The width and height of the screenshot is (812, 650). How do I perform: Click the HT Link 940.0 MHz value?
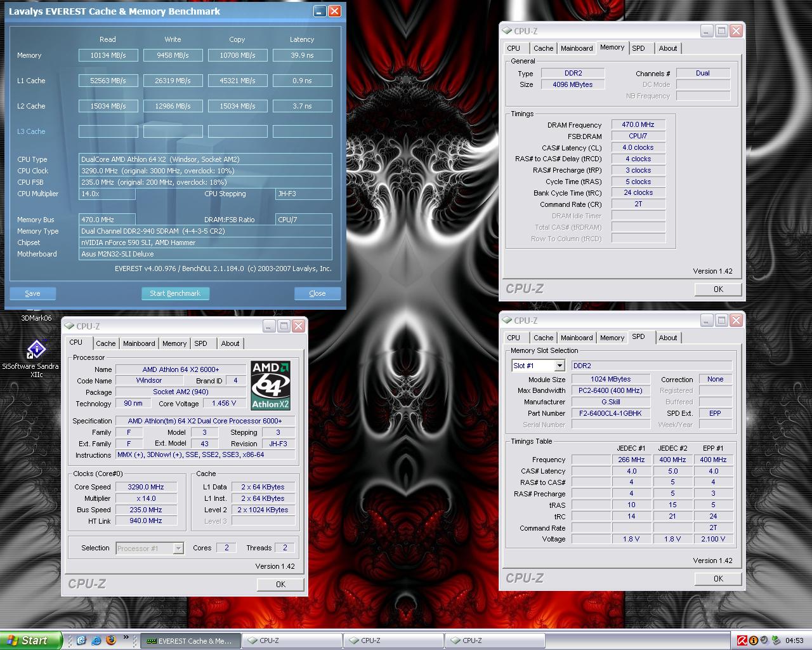(x=146, y=521)
